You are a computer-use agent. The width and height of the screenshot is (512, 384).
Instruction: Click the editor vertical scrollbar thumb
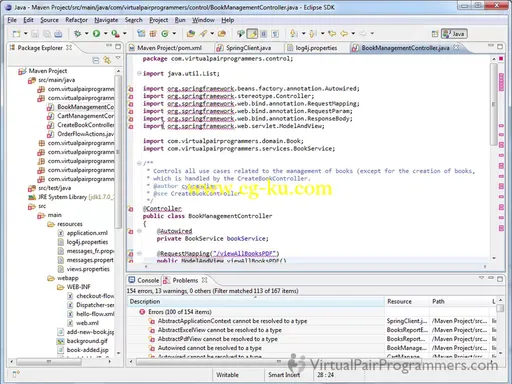pyautogui.click(x=494, y=104)
